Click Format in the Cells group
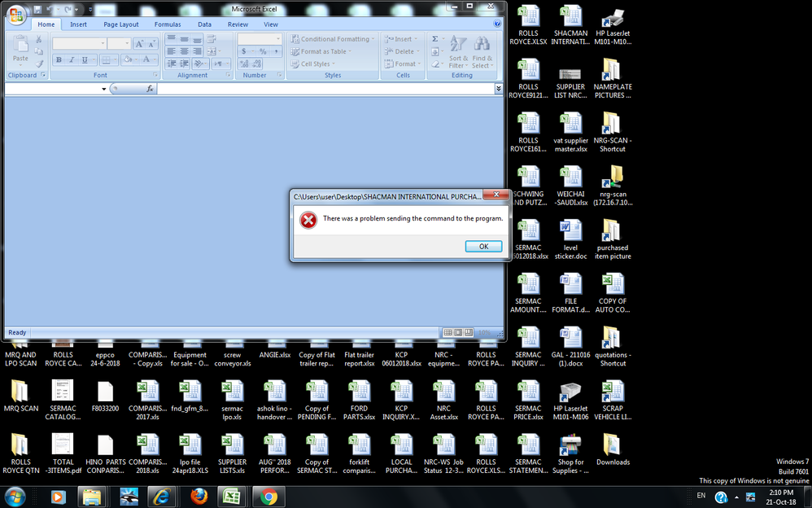 pos(403,63)
